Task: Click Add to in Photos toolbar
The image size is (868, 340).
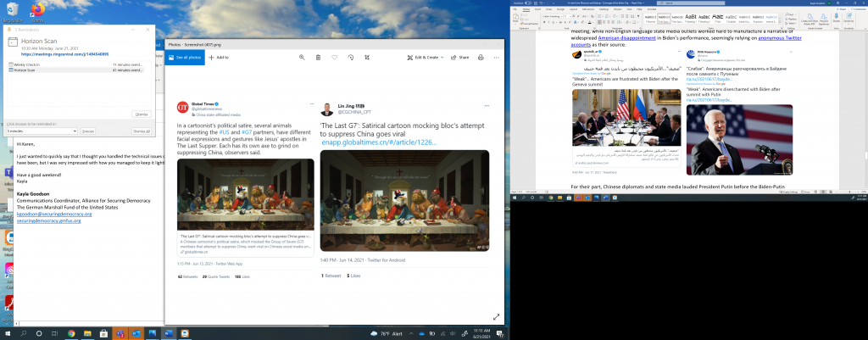Action: pos(219,57)
